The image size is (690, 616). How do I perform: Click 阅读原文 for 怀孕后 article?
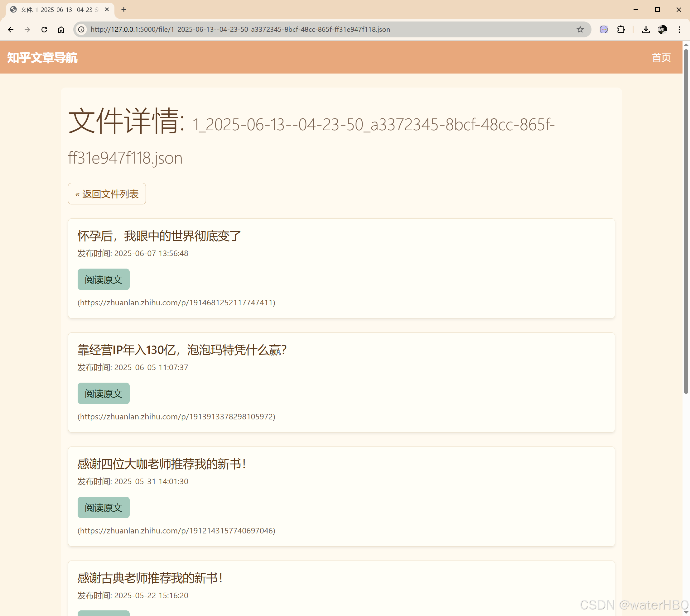[103, 279]
